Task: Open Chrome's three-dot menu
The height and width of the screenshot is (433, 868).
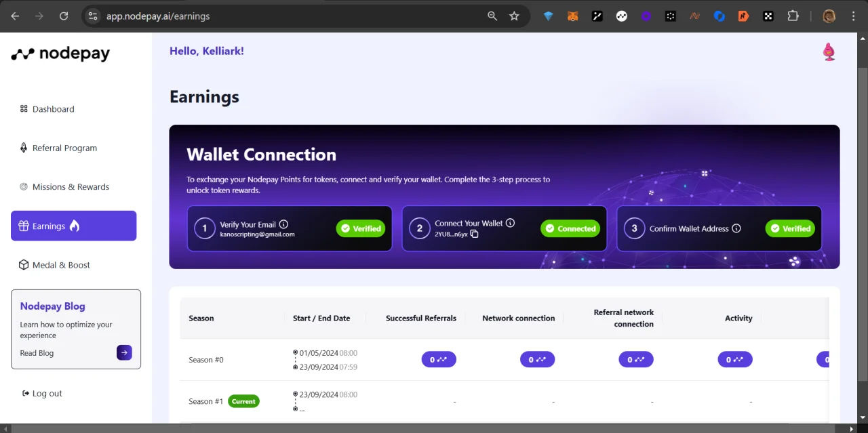Action: tap(853, 16)
